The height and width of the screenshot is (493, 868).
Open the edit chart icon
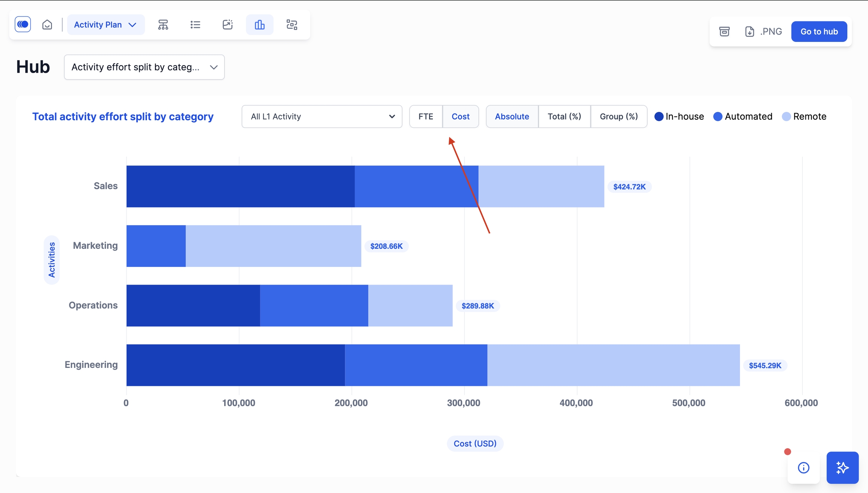[228, 24]
